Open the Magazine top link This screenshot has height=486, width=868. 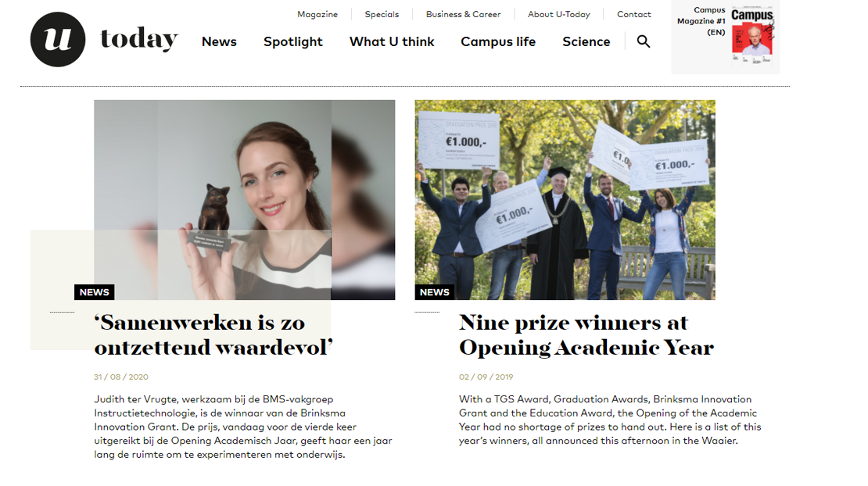pyautogui.click(x=317, y=14)
